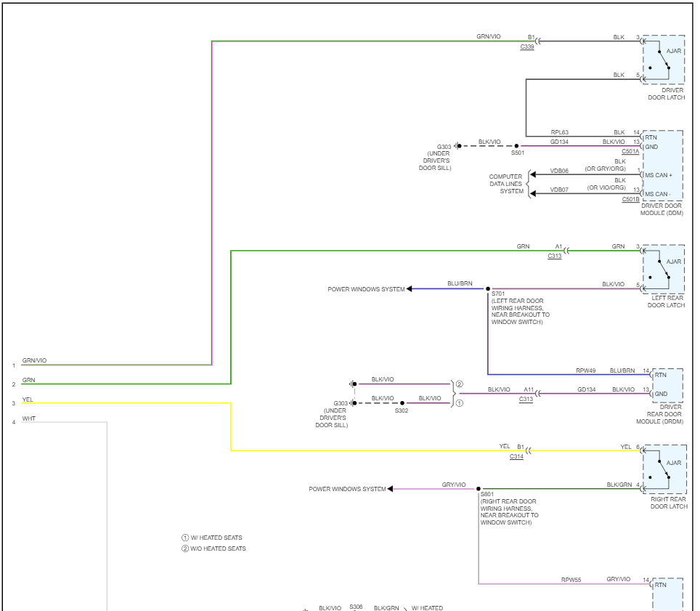Select the C313 connector label below A11
Image resolution: width=700 pixels, height=611 pixels.
point(526,399)
